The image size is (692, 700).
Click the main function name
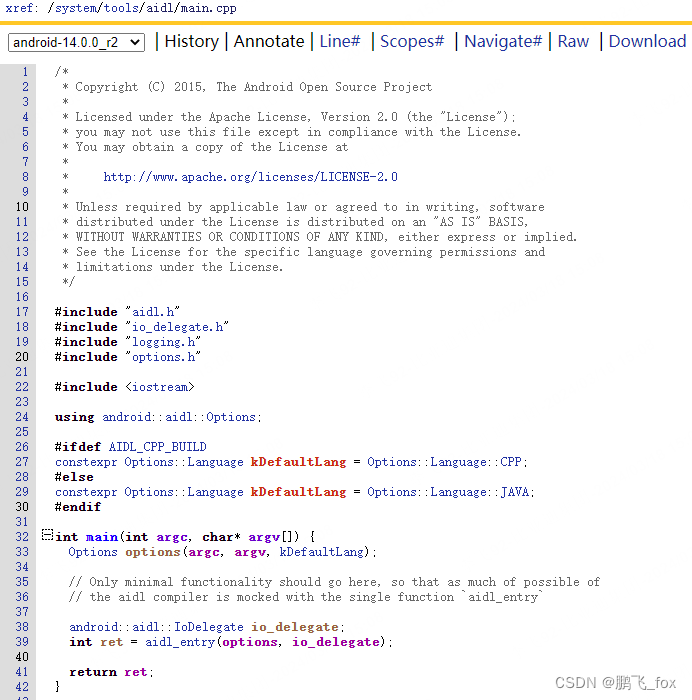click(x=102, y=537)
